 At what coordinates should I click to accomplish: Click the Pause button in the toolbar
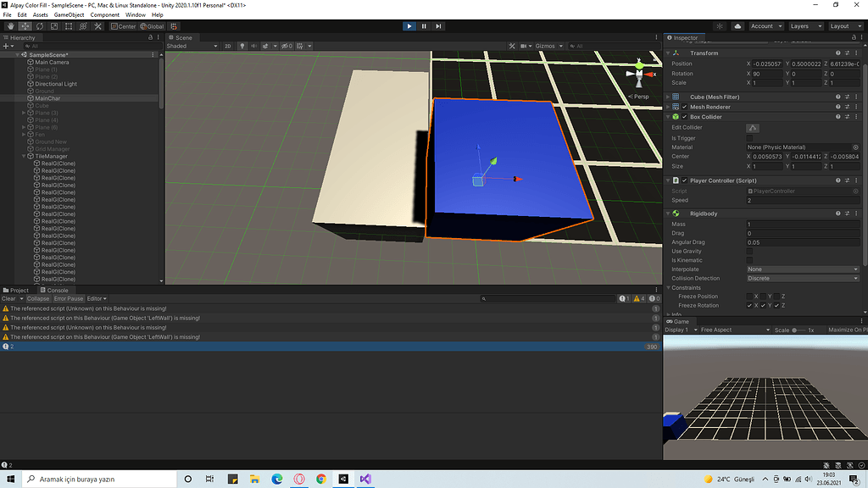424,25
